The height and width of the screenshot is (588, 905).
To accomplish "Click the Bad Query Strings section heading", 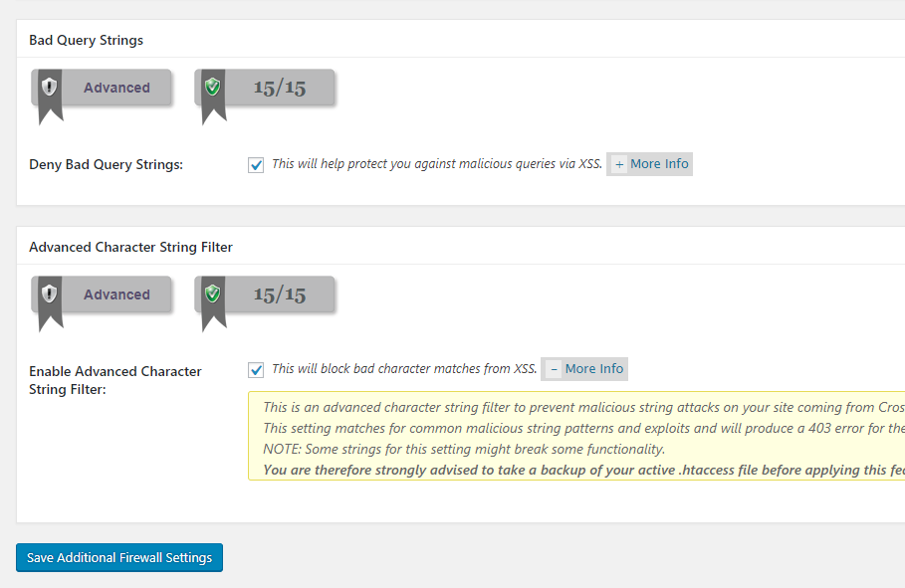I will point(86,41).
